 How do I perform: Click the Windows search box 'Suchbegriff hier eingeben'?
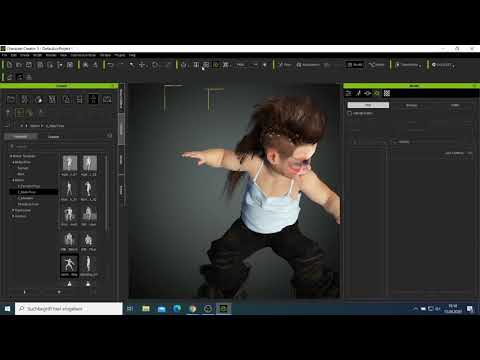69,309
